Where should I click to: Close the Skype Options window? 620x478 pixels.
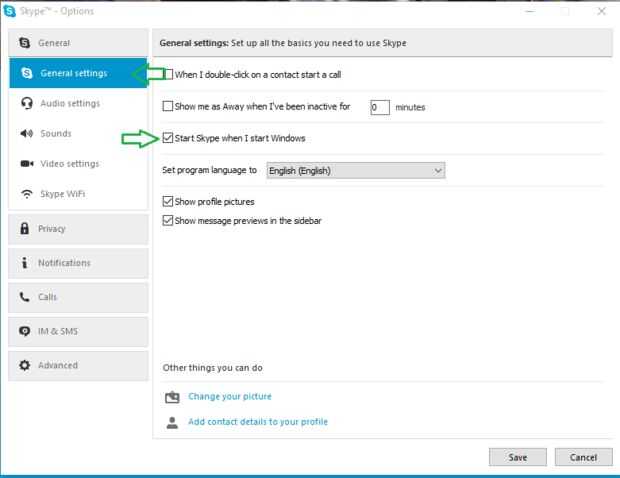tap(601, 11)
